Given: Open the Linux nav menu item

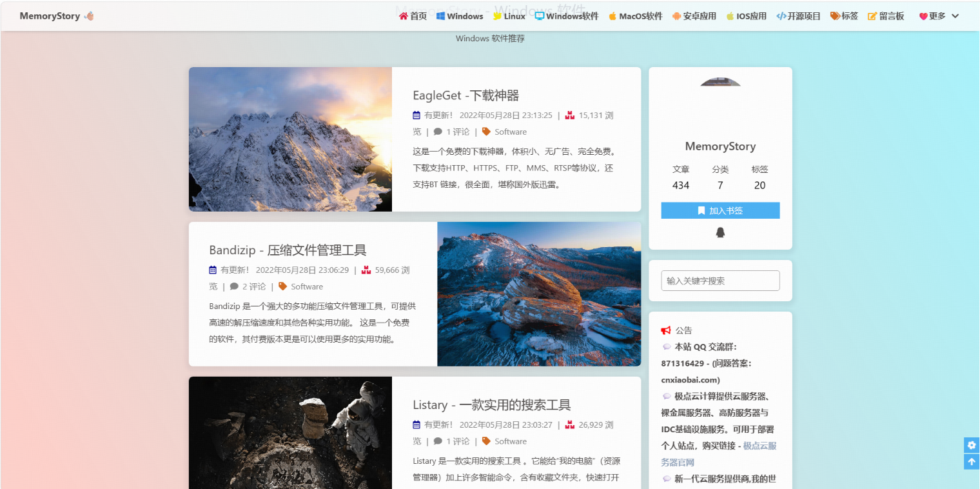Looking at the screenshot, I should pyautogui.click(x=509, y=16).
